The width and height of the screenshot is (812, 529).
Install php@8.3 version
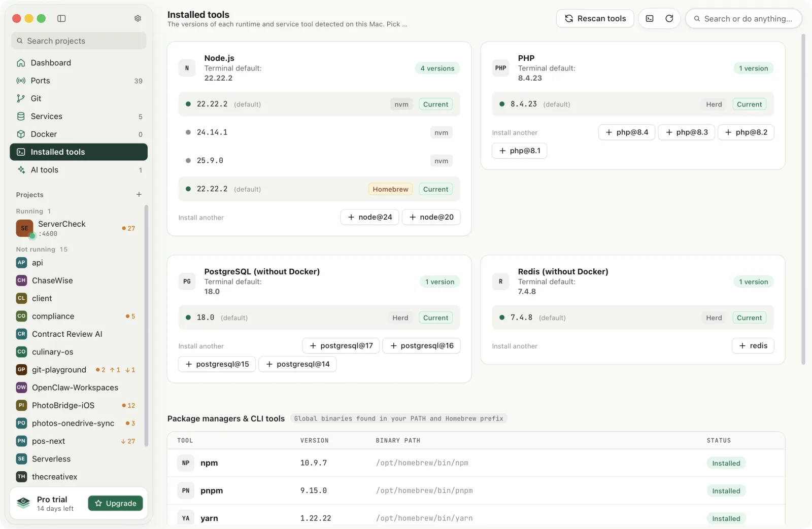[687, 132]
